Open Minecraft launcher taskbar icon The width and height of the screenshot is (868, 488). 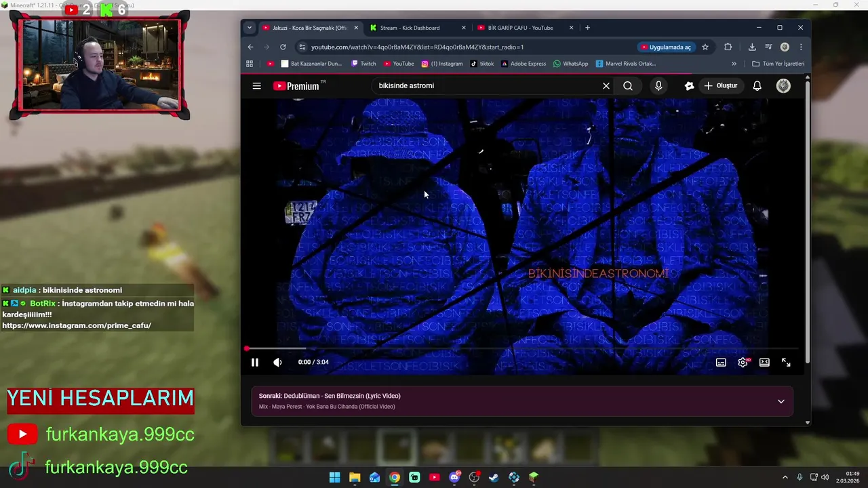point(534,477)
